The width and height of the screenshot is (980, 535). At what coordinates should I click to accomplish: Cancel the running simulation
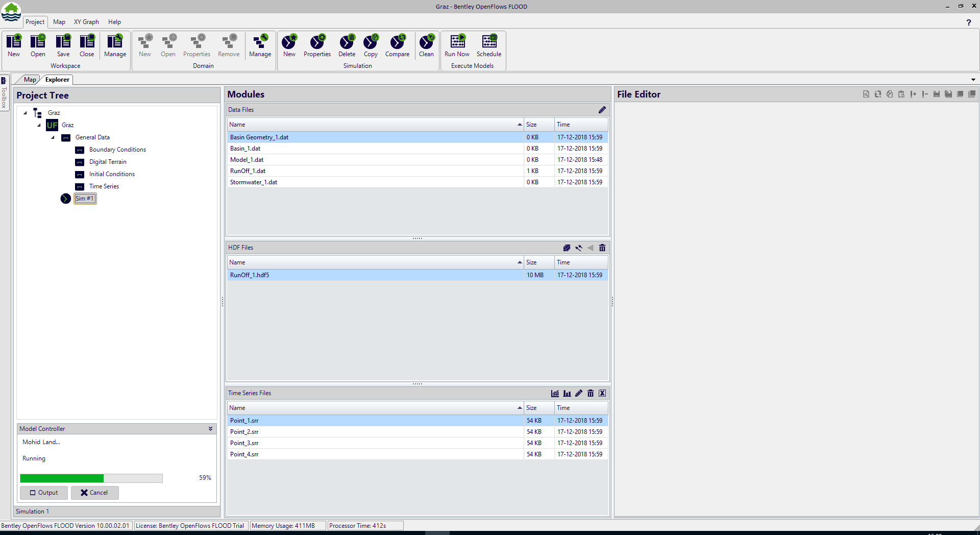coord(94,493)
